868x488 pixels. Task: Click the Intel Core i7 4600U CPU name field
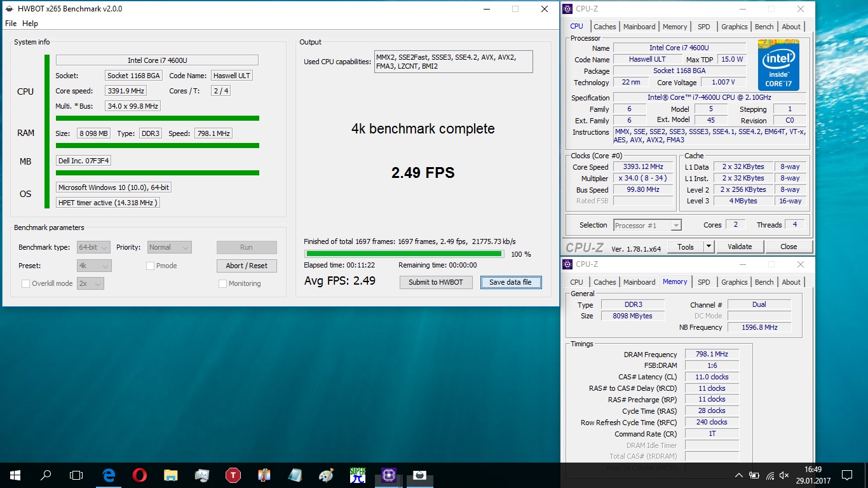pyautogui.click(x=157, y=60)
